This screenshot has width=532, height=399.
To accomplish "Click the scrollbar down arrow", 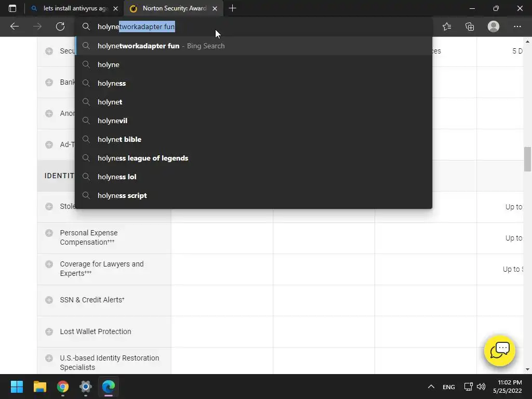I will coord(527,369).
